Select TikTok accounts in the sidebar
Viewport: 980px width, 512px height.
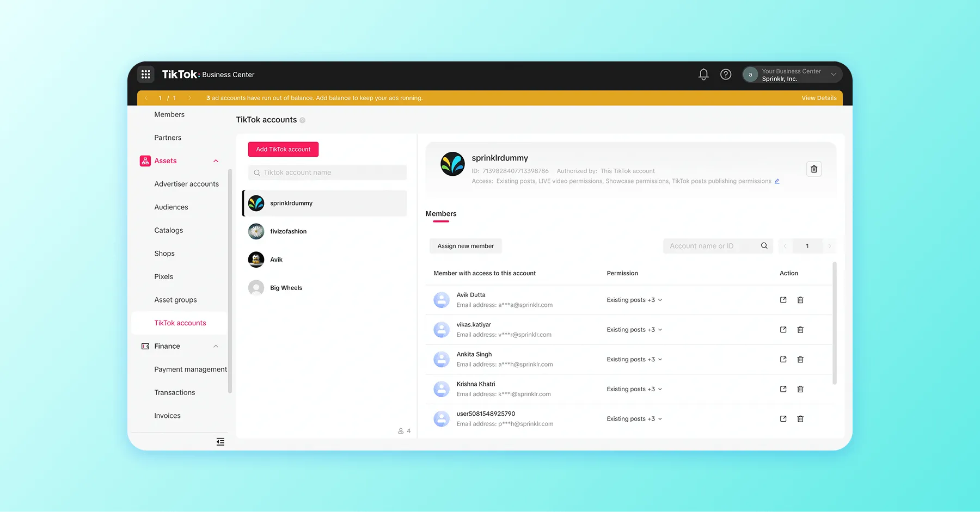(180, 323)
